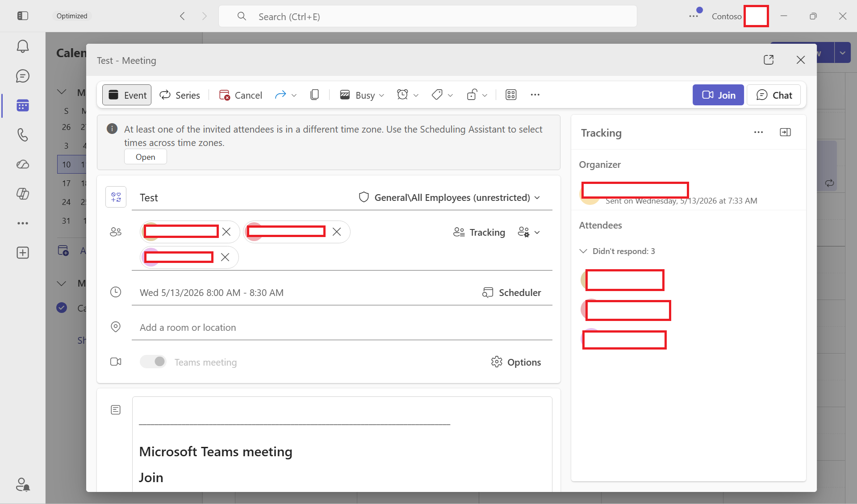Click the Tracking button beside attendees
The image size is (857, 504).
[479, 232]
